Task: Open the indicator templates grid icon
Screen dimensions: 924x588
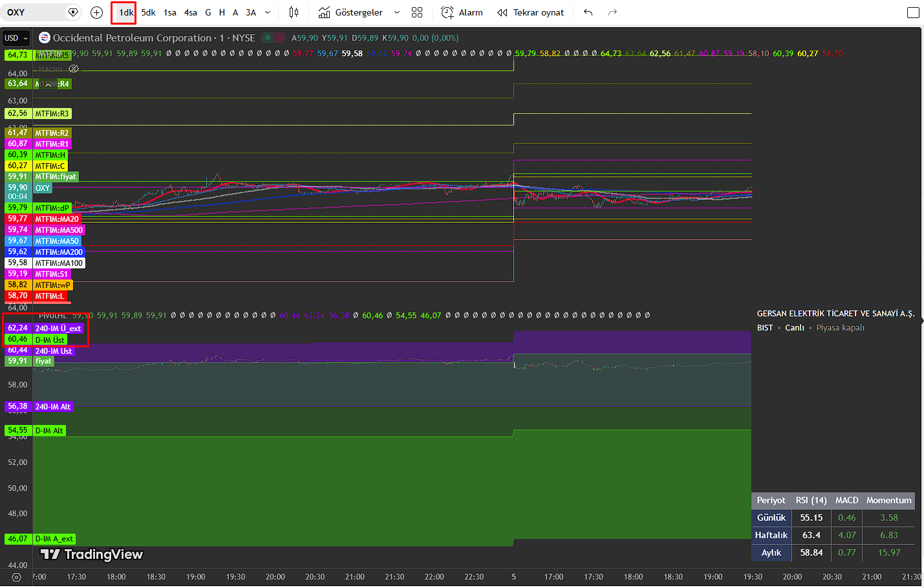Action: (417, 12)
